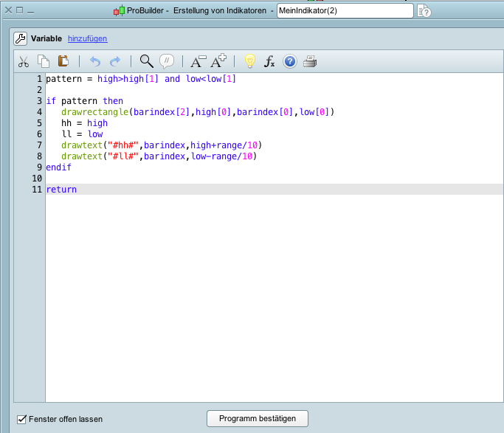The image size is (504, 433).
Task: Toggle 'Fenster offen lassen' checkbox
Action: coord(21,418)
